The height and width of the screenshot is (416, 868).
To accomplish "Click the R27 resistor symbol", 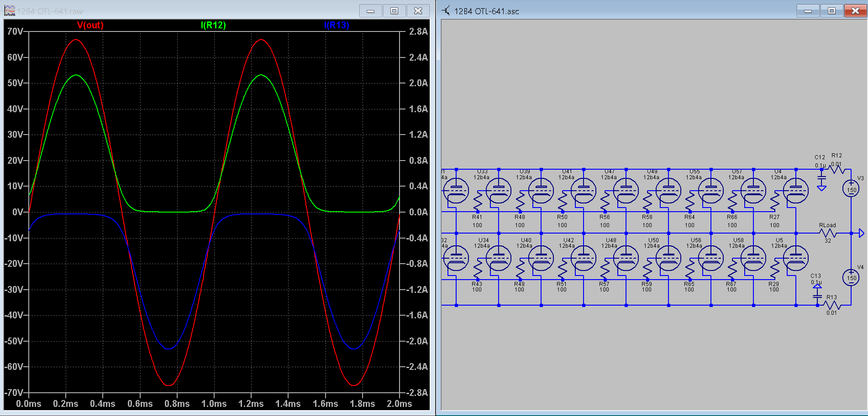I will (775, 201).
